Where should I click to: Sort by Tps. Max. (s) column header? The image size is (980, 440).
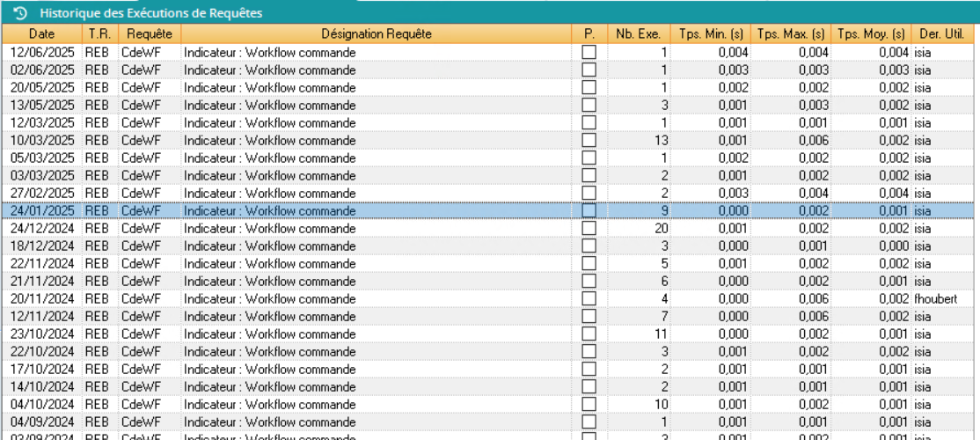tap(791, 34)
